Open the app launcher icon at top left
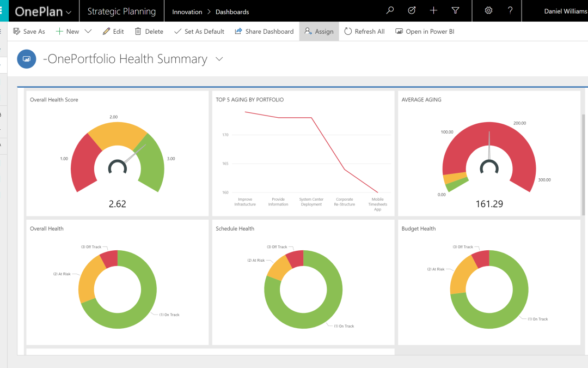The height and width of the screenshot is (368, 588). (x=3, y=11)
